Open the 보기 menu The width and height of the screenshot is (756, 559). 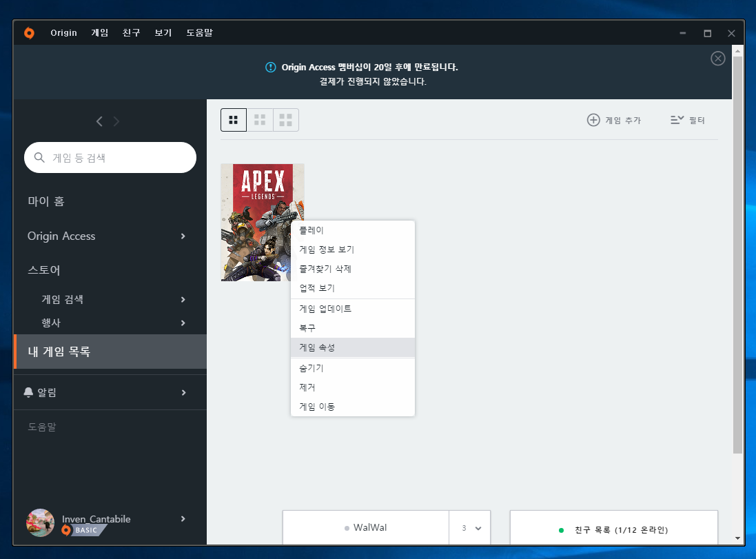click(x=163, y=33)
